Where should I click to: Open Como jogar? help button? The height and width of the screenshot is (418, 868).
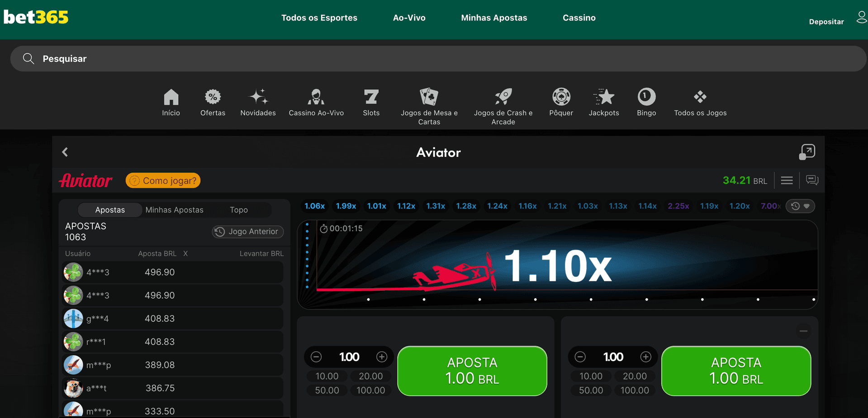163,180
